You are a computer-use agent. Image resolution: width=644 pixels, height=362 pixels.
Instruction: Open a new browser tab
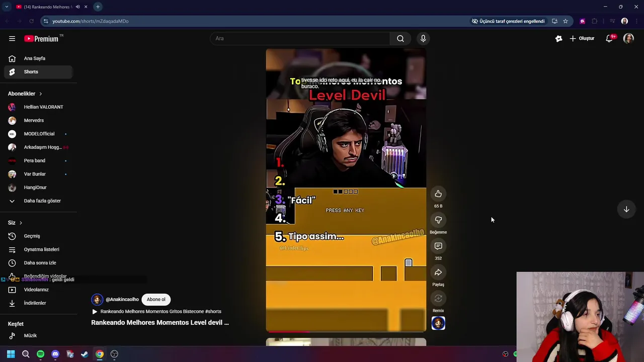coord(98,7)
